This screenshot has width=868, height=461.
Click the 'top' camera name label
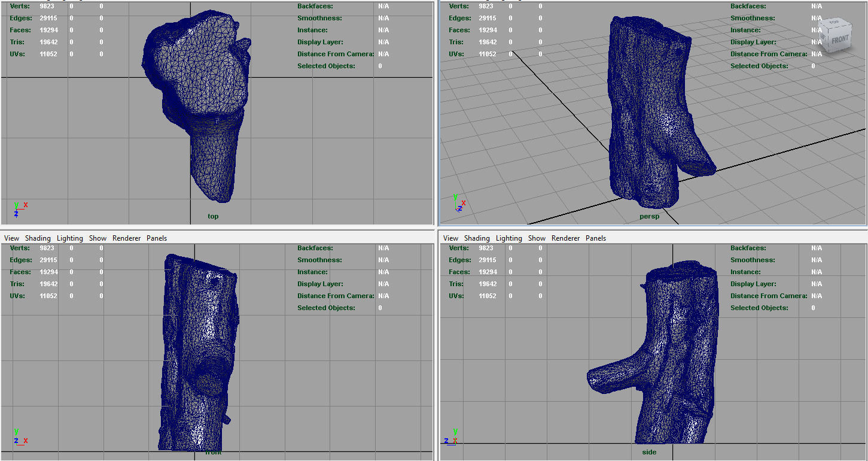(x=213, y=216)
